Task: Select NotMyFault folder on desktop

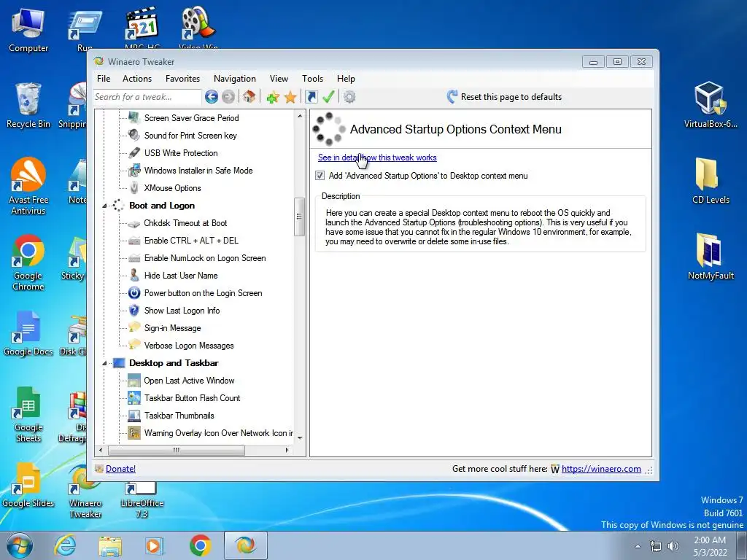Action: (711, 257)
